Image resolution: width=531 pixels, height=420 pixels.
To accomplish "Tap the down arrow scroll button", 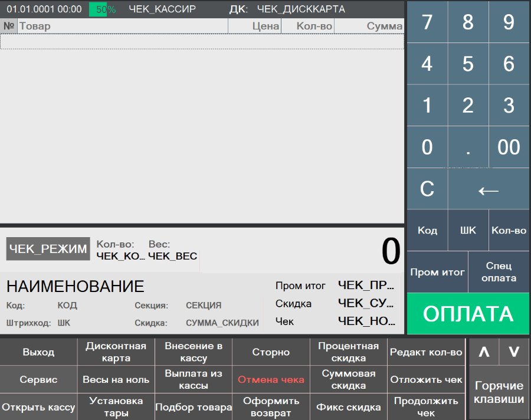I will click(x=514, y=352).
